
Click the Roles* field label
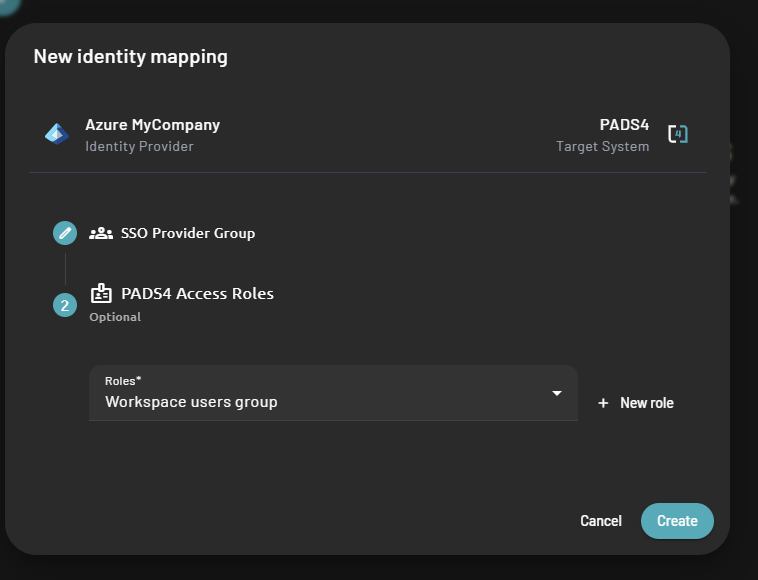[123, 381]
